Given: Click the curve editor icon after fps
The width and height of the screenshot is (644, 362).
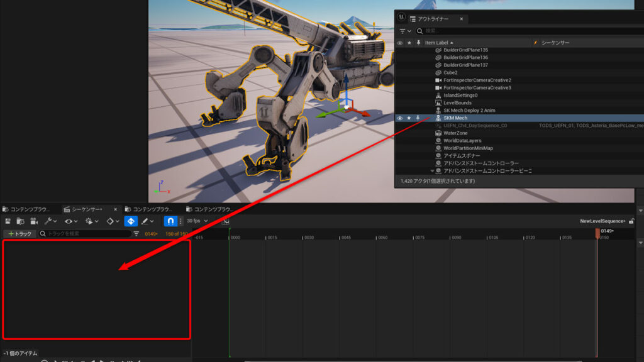Looking at the screenshot, I should [x=226, y=221].
